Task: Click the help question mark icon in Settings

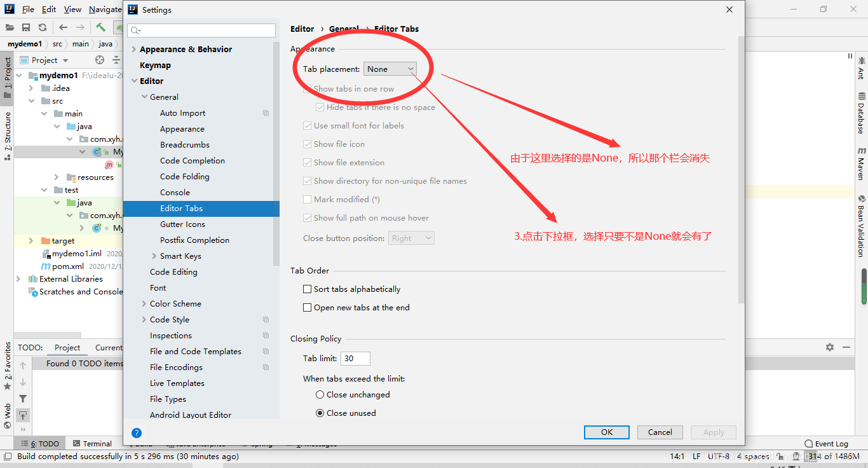Action: pyautogui.click(x=137, y=432)
